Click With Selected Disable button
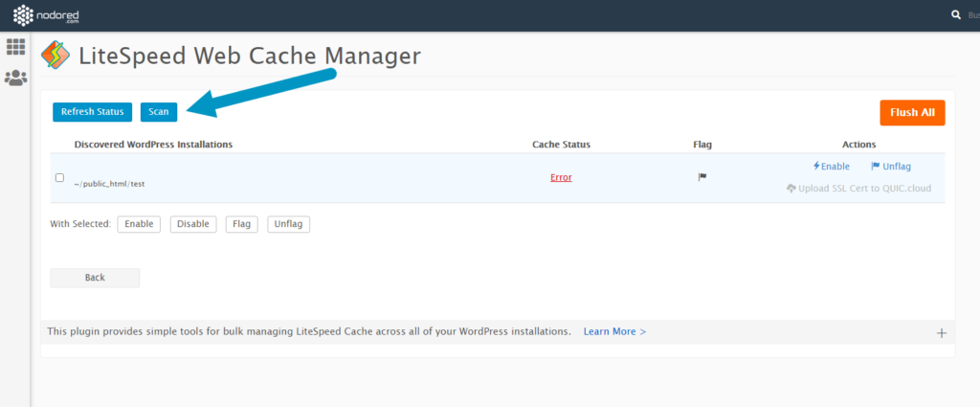The height and width of the screenshot is (407, 980). [193, 224]
